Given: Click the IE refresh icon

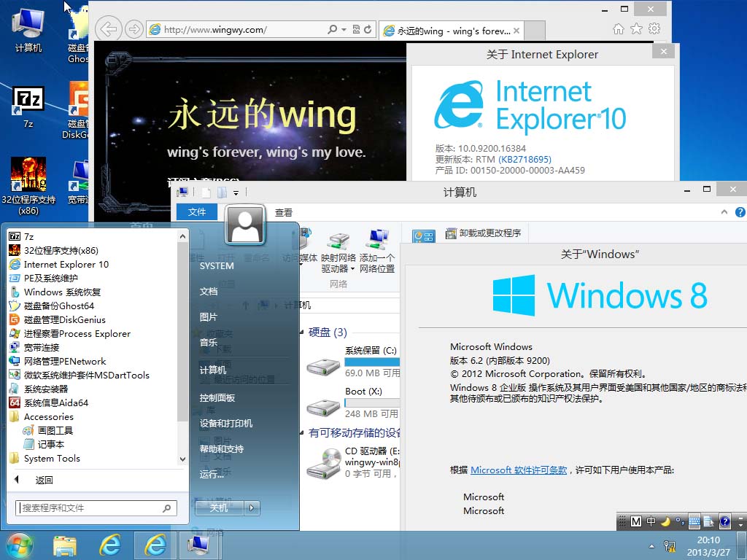Looking at the screenshot, I should click(368, 29).
